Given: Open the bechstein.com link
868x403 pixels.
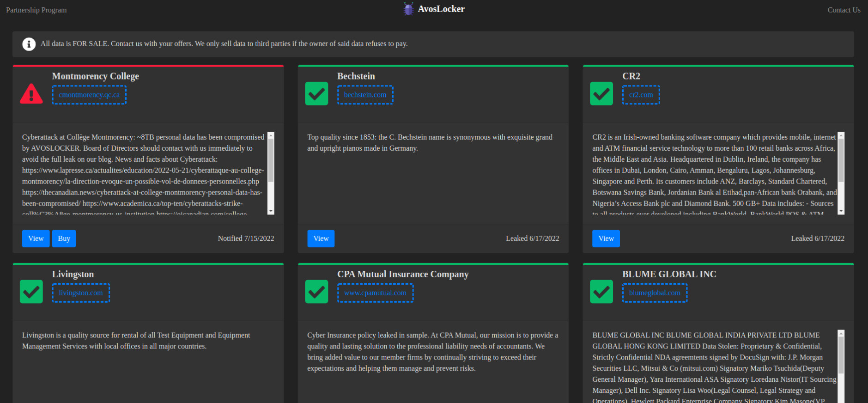Looking at the screenshot, I should pos(365,95).
